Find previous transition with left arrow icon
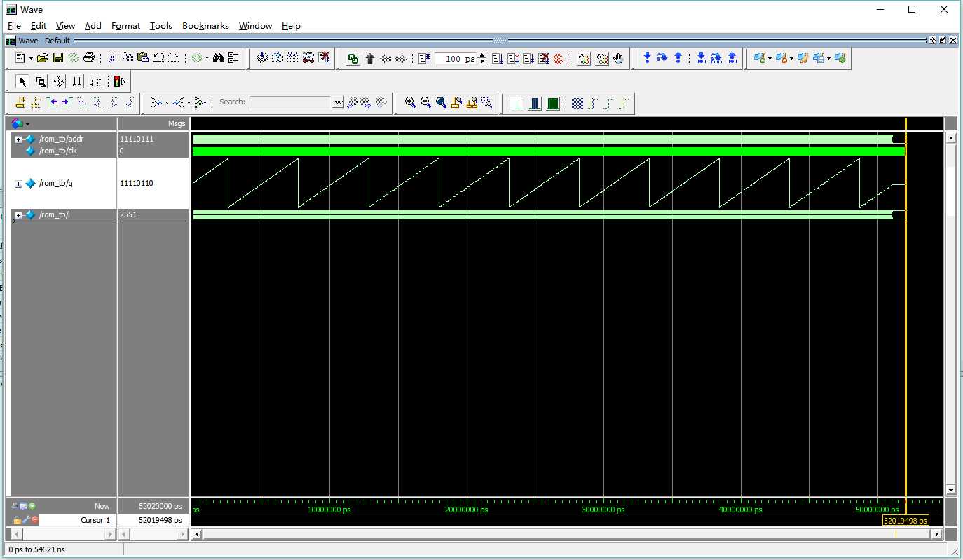 tap(51, 102)
